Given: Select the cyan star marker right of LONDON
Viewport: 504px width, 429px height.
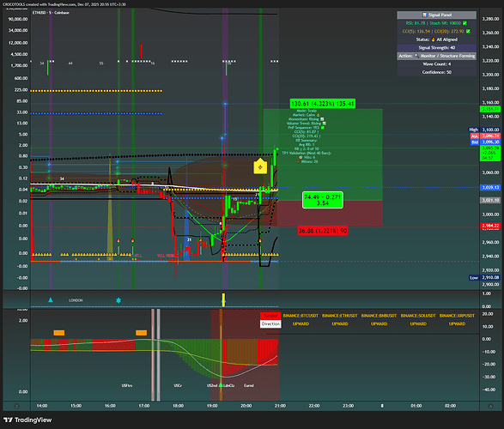Looking at the screenshot, I should (x=118, y=300).
